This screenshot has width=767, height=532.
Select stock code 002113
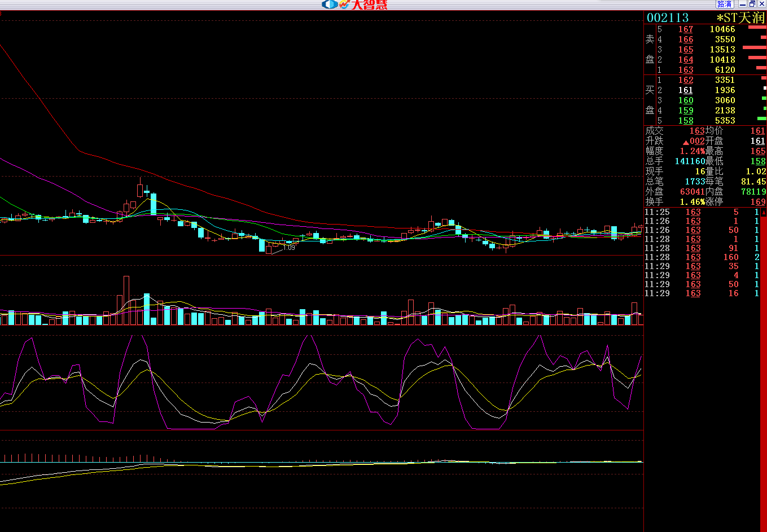[668, 18]
